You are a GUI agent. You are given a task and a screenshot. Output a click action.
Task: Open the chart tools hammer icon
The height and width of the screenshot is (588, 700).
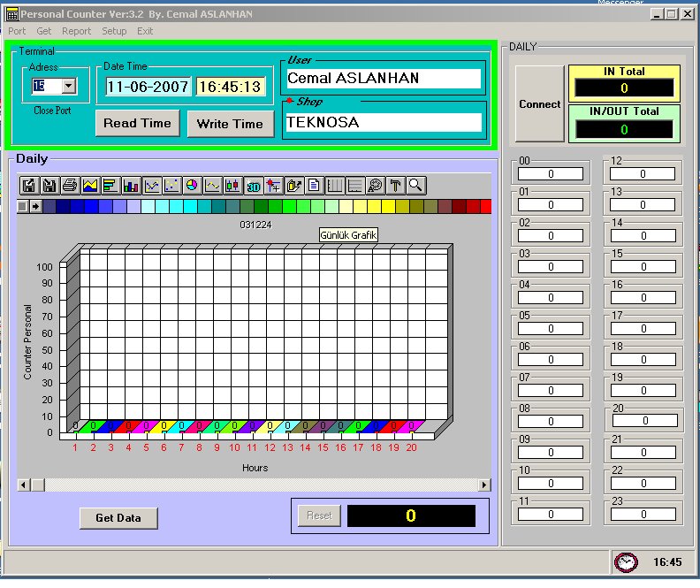coord(396,186)
